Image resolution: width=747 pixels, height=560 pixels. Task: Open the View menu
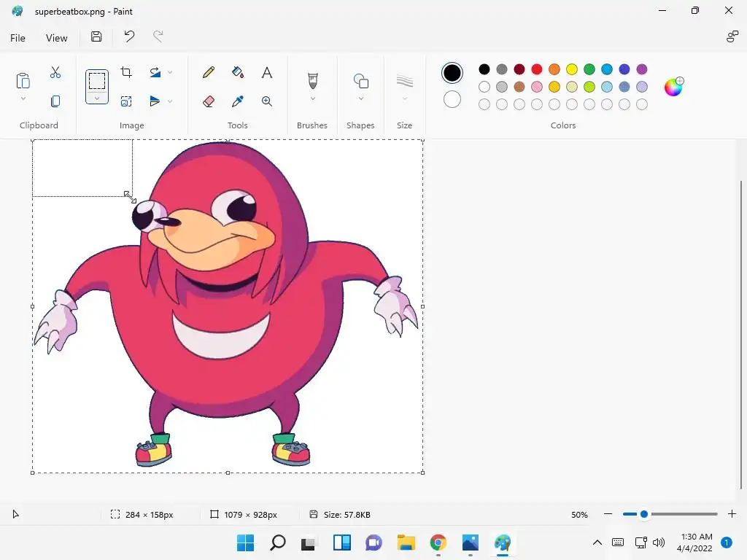56,38
